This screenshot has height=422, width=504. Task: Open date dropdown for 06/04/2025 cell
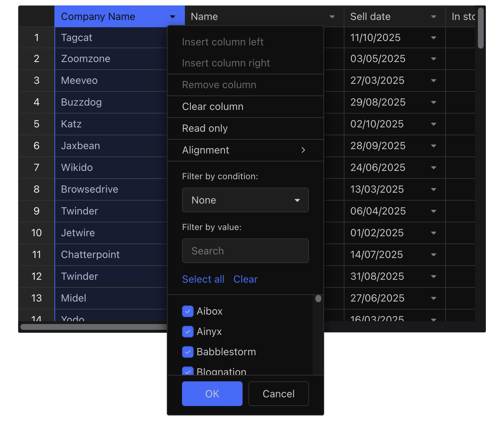tap(433, 211)
